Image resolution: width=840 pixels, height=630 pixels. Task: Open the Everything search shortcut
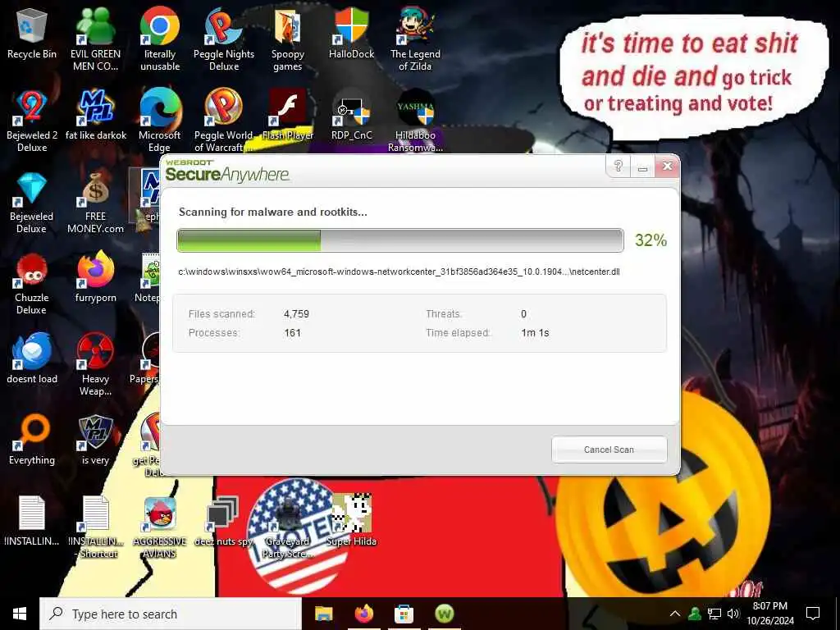32,441
